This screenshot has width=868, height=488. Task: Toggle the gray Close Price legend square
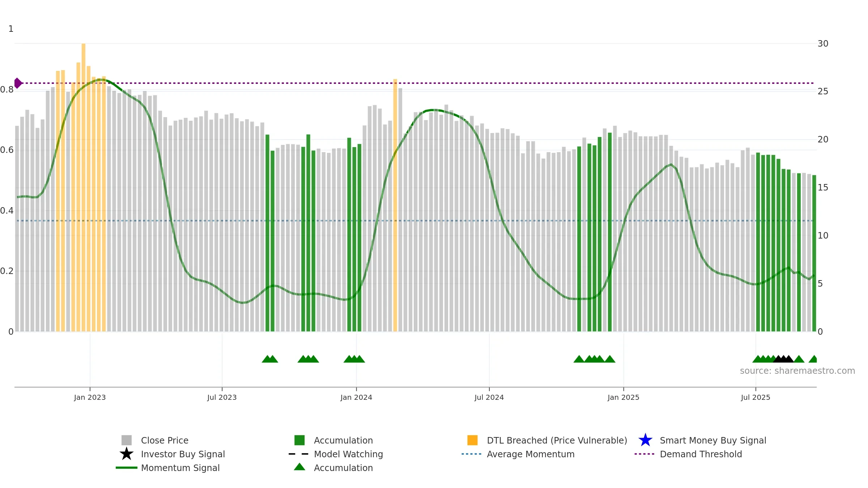pos(126,440)
